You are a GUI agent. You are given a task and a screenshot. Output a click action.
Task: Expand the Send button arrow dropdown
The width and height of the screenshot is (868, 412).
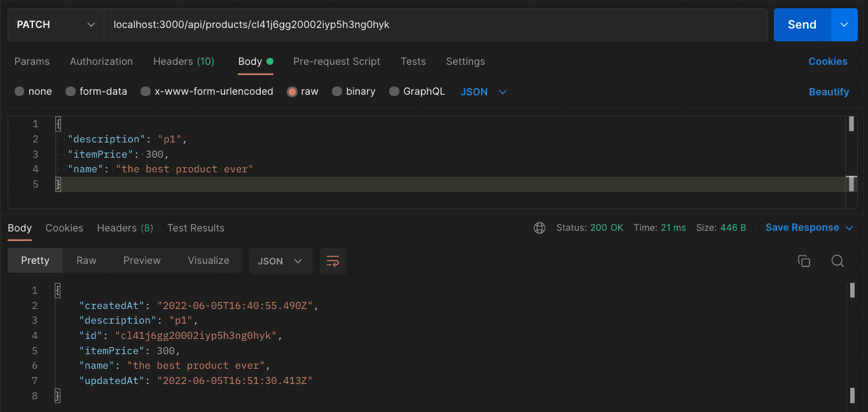tap(844, 25)
